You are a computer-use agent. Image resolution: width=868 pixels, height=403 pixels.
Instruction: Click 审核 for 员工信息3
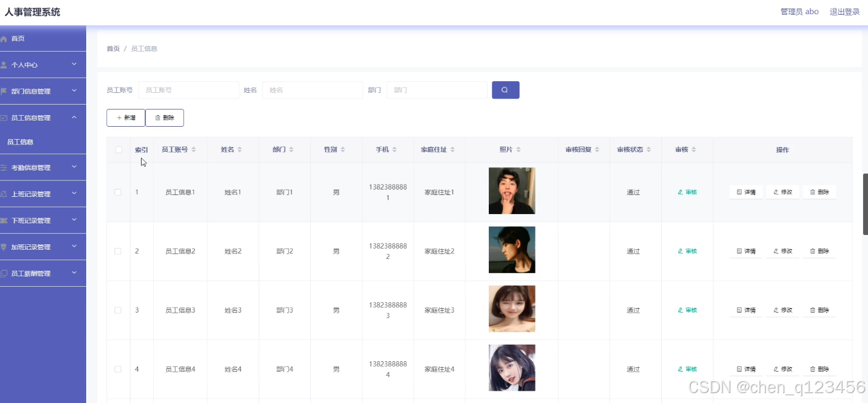pyautogui.click(x=687, y=310)
